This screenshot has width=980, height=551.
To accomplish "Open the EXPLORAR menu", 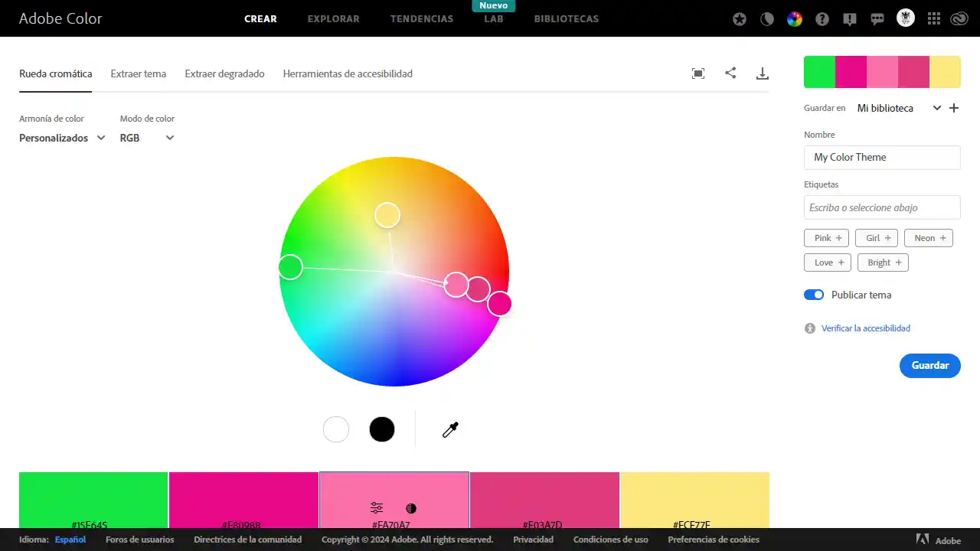I will point(333,18).
